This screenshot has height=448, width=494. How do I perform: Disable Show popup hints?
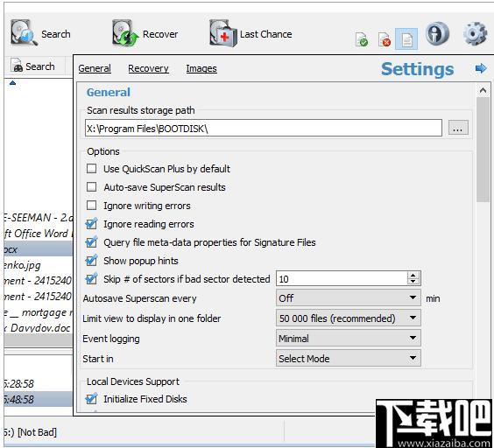(91, 261)
